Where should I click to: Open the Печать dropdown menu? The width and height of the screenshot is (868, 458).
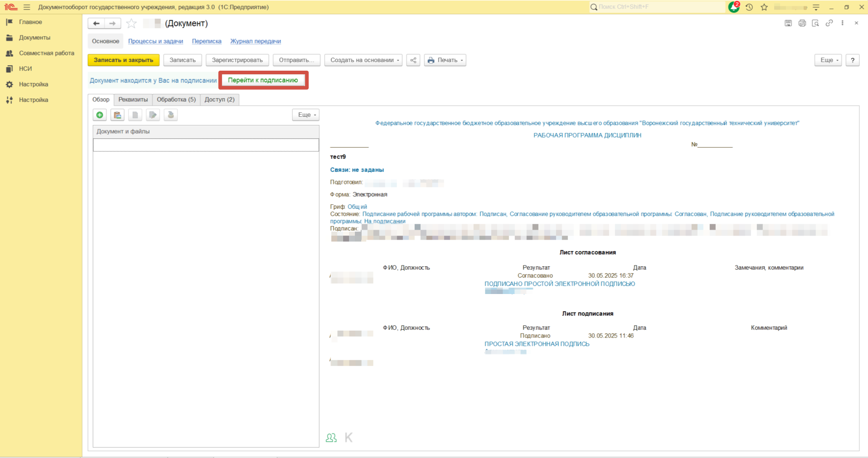tap(445, 60)
